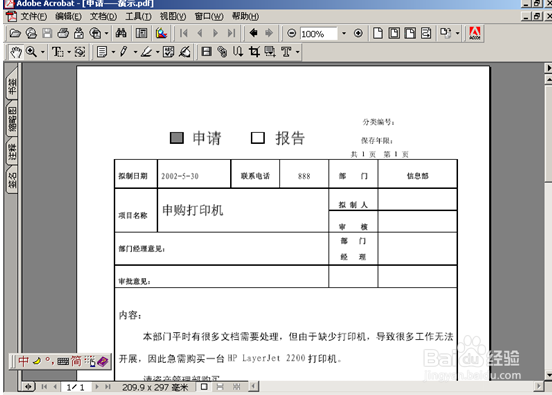Select the Highlight tool
Viewport: 552px width, 395px height.
[146, 52]
